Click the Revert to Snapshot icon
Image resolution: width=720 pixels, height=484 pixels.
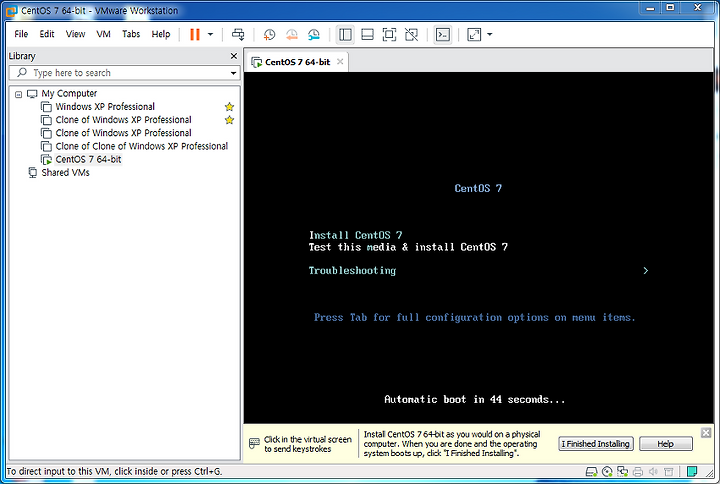point(292,34)
